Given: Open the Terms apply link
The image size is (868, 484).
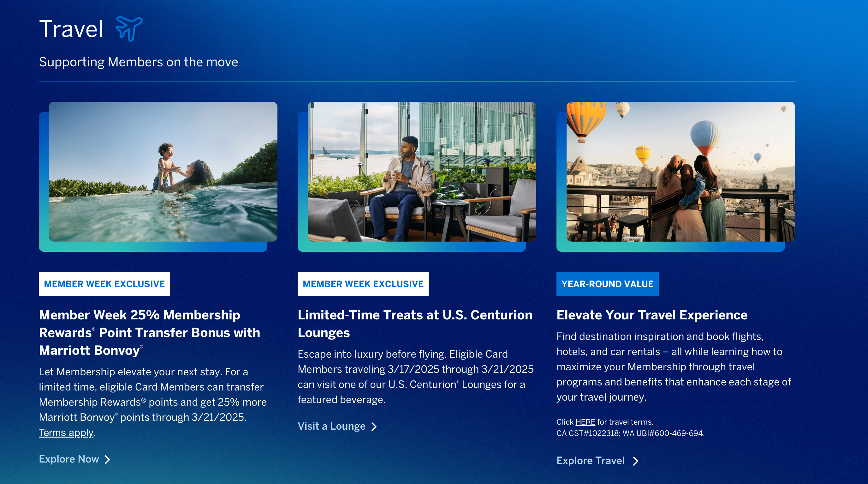Looking at the screenshot, I should pos(66,433).
